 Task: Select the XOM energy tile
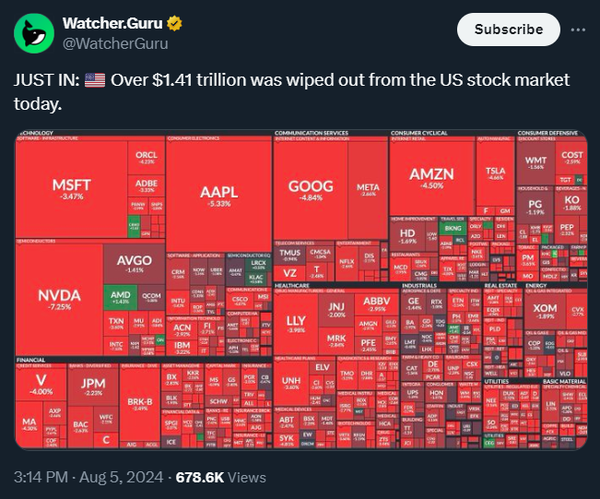[543, 311]
